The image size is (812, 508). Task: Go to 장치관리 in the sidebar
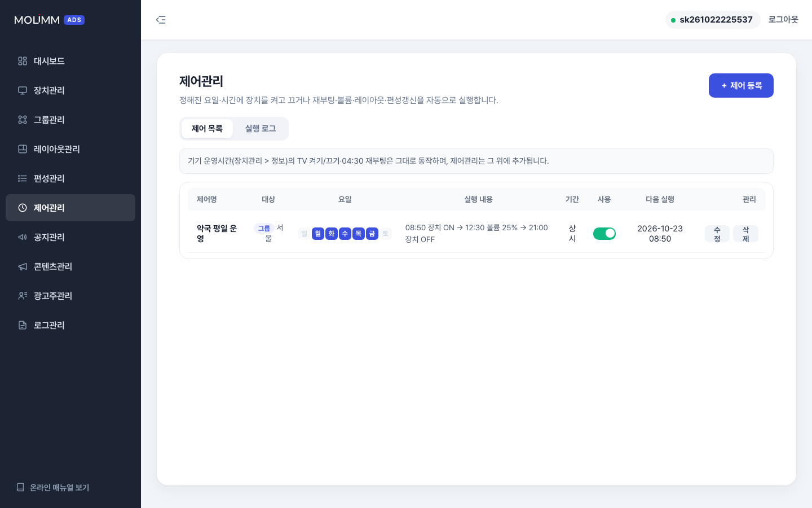pyautogui.click(x=70, y=90)
